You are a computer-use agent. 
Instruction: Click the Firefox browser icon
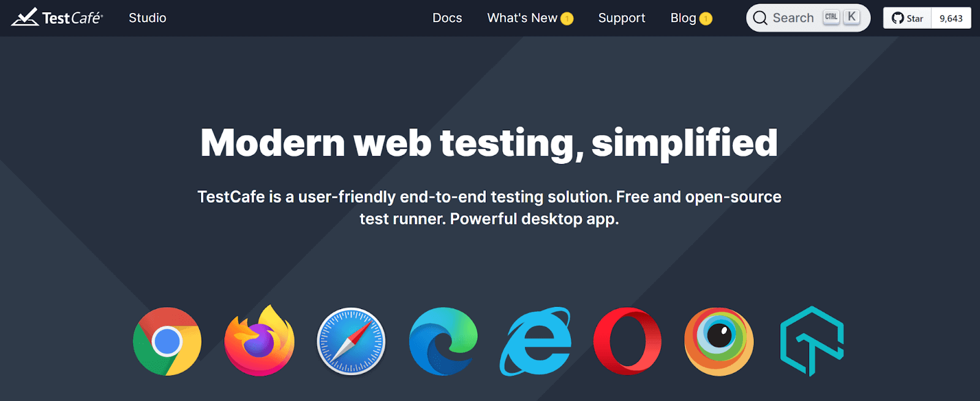tap(259, 340)
